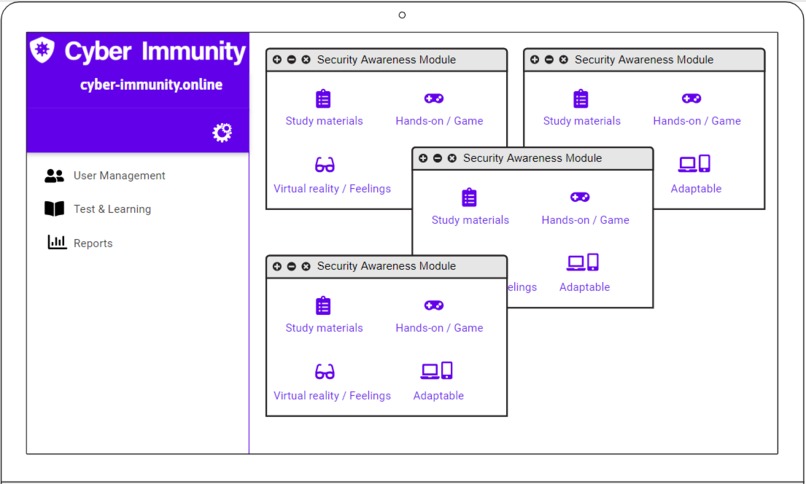Viewport: 806px width, 484px height.
Task: Click the User Management people icon
Action: [54, 176]
